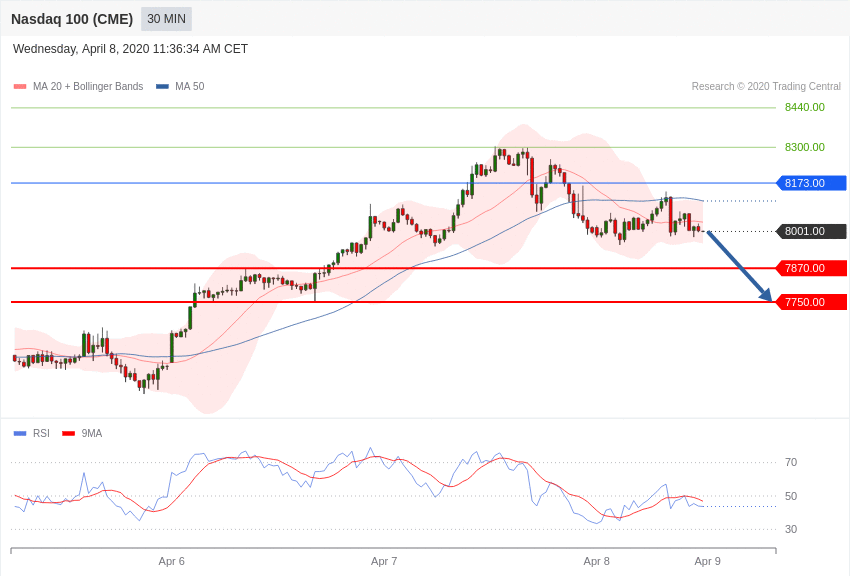
Task: Click the Apr 9 date axis label
Action: 707,561
